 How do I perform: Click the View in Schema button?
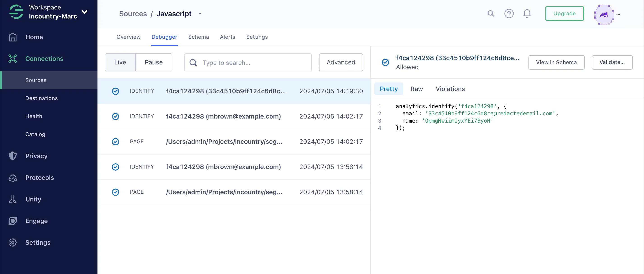click(x=556, y=62)
